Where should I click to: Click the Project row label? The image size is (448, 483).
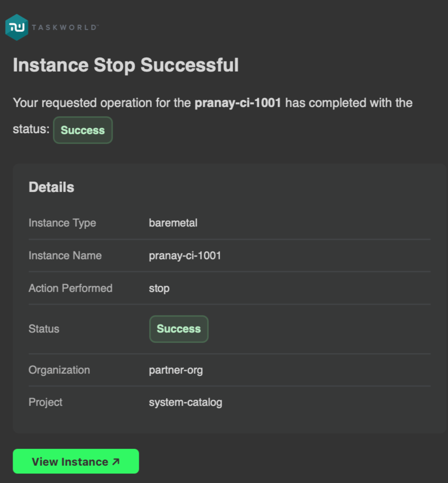(x=45, y=402)
